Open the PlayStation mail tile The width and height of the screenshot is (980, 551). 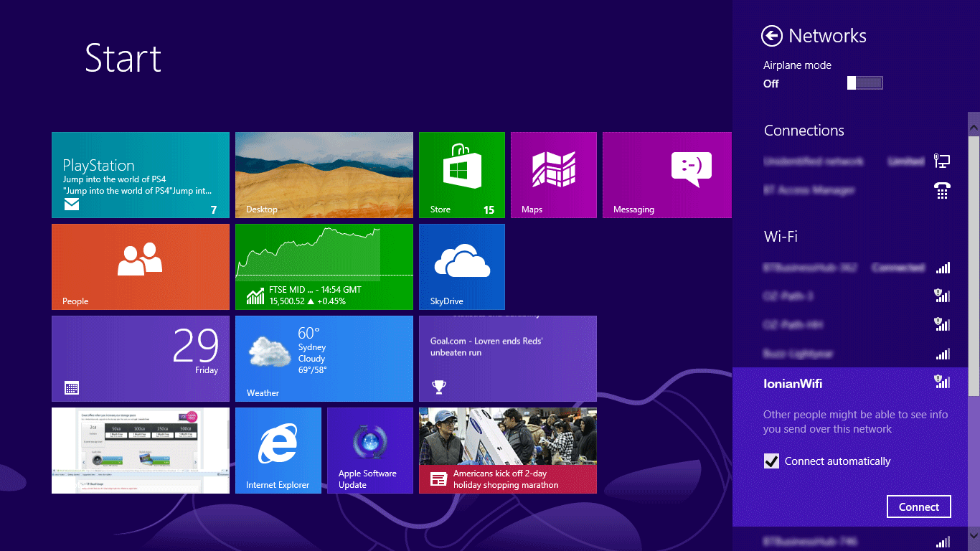[x=141, y=175]
